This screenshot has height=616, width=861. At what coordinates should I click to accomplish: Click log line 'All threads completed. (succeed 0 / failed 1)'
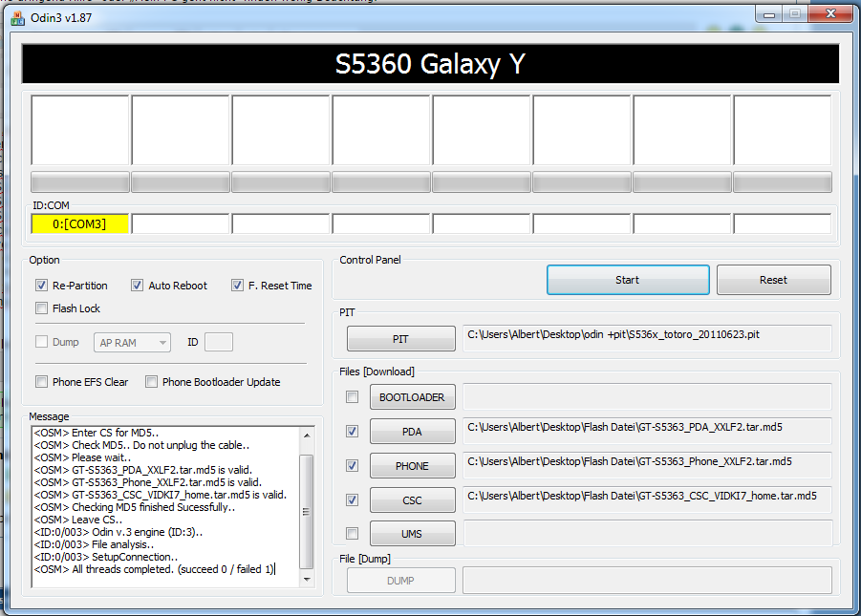[x=154, y=569]
